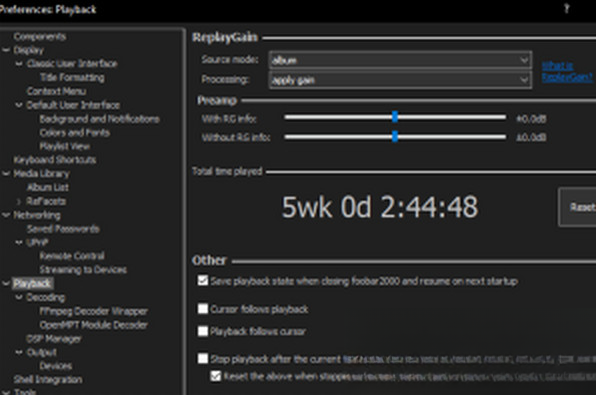Click the Without RG info preamp slider
Image resolution: width=596 pixels, height=395 pixels.
(x=395, y=136)
